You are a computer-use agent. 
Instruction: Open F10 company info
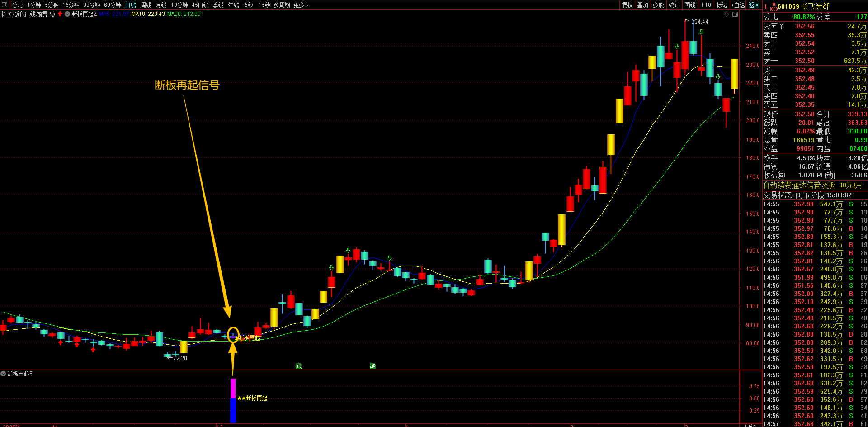(x=706, y=5)
